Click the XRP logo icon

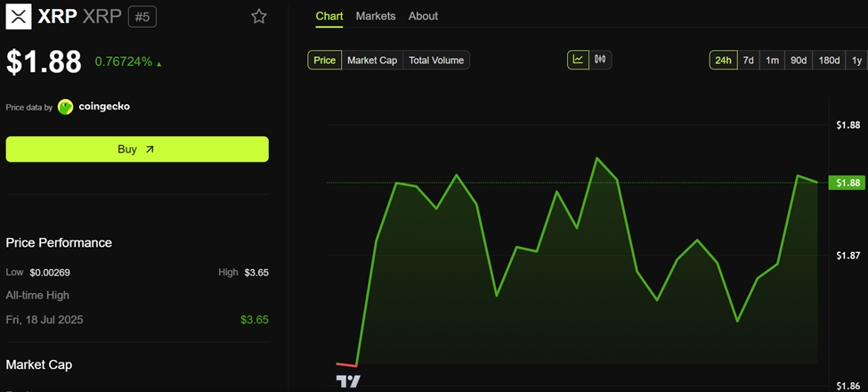point(18,16)
